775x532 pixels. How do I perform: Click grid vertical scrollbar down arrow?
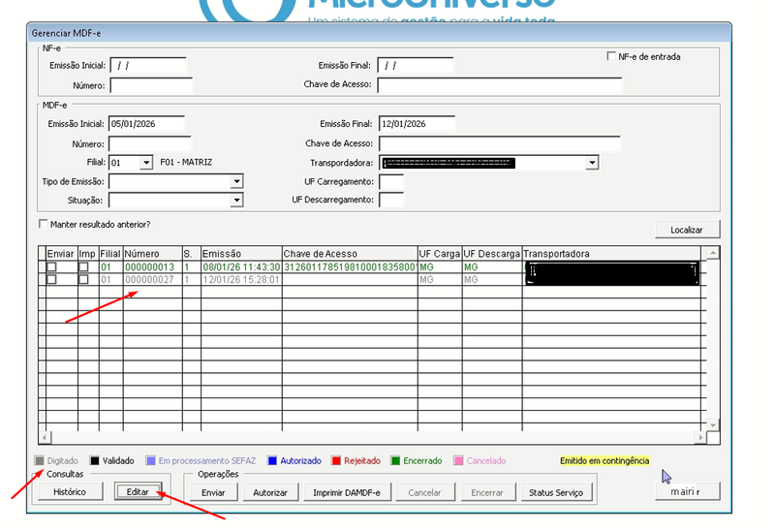coord(713,425)
